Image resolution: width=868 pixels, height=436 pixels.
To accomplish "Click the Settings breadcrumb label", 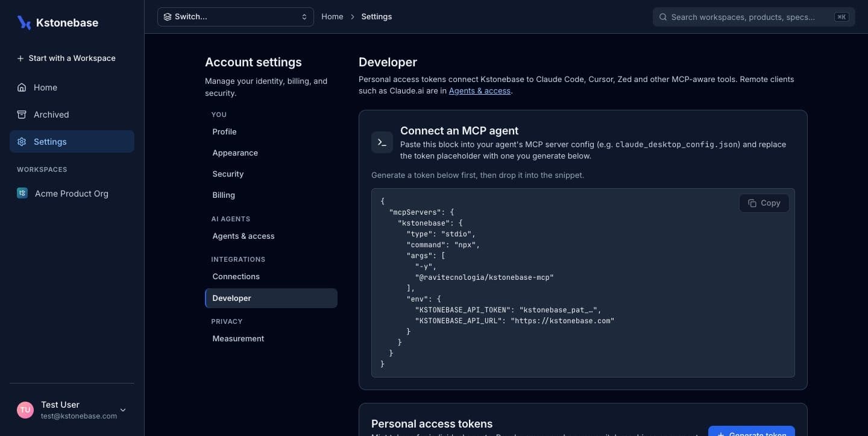I will [377, 17].
